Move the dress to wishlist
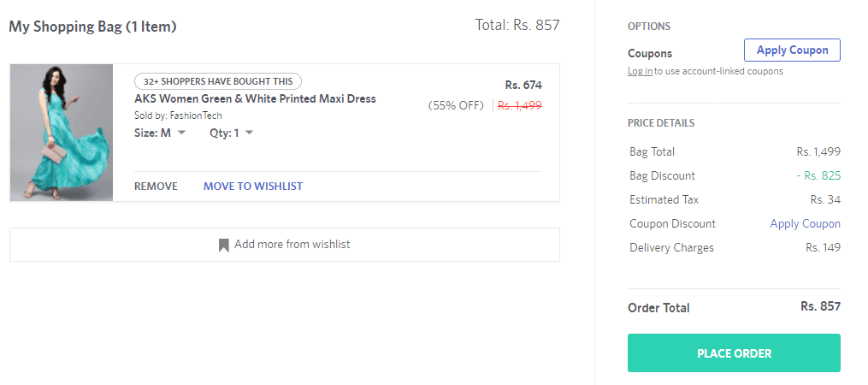The height and width of the screenshot is (385, 868). tap(253, 187)
